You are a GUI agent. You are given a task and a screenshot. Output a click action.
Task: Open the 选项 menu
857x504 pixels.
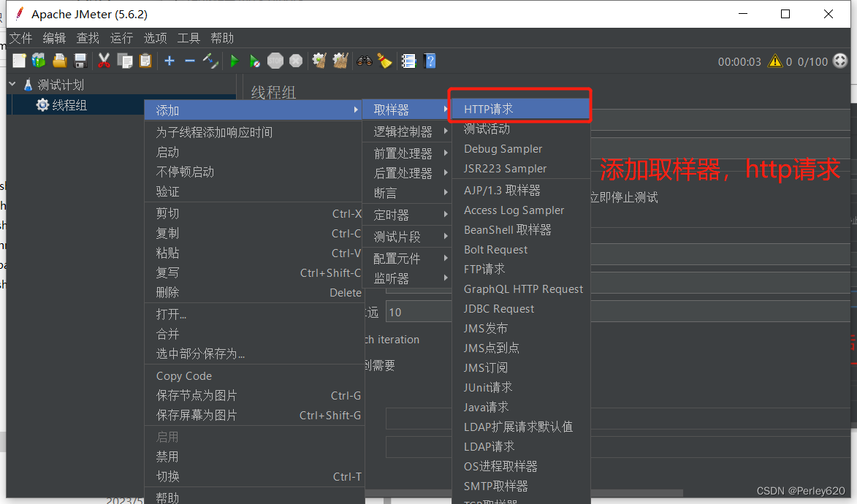point(155,38)
